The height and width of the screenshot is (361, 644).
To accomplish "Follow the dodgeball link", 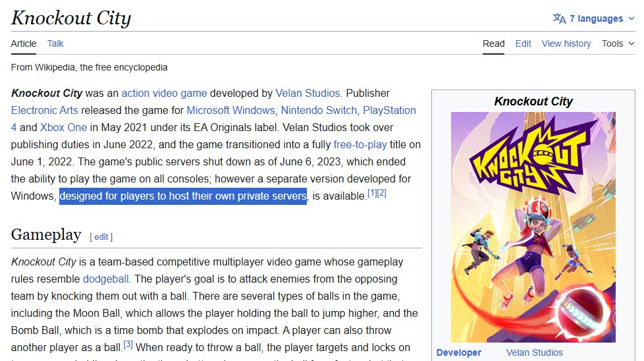I will pyautogui.click(x=105, y=279).
